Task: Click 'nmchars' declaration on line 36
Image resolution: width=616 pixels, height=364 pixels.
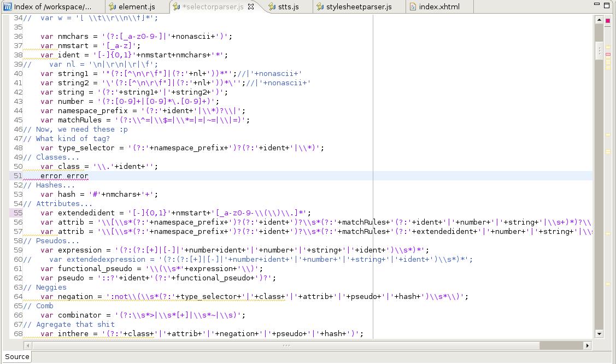Action: [73, 37]
